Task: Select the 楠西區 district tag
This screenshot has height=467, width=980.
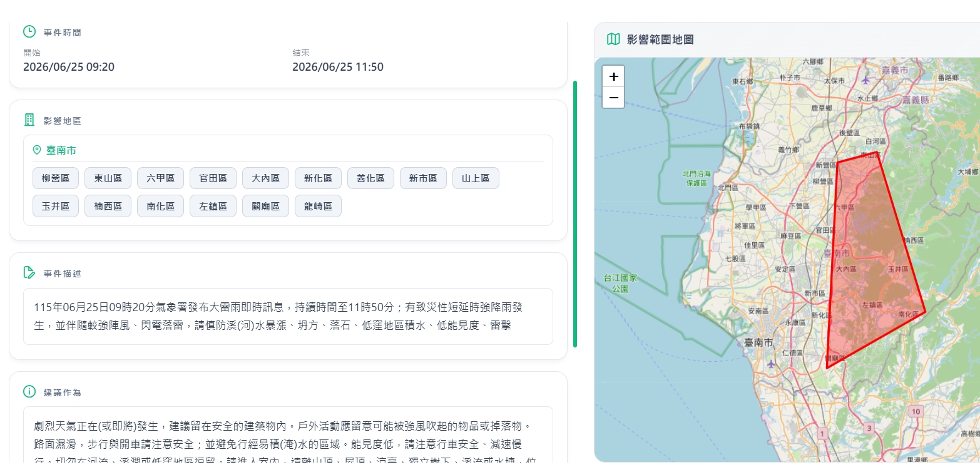Action: click(x=108, y=206)
